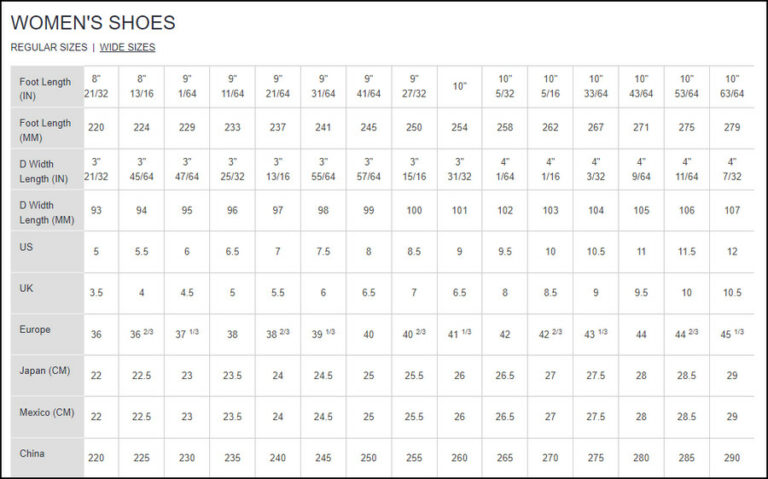Viewport: 768px width, 479px height.
Task: Click the D Width Length (MM) row header
Action: 45,211
